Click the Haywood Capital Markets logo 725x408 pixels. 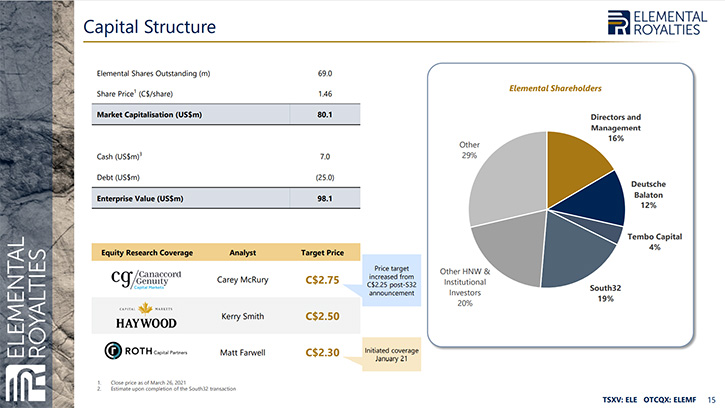146,316
